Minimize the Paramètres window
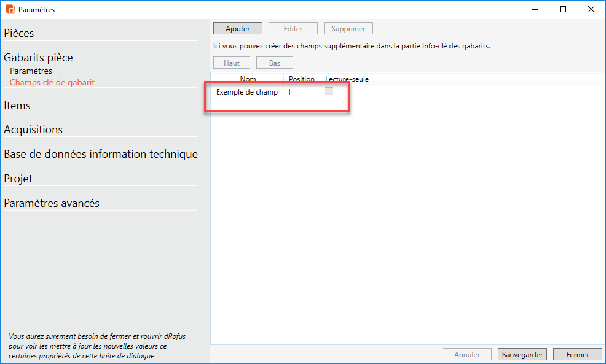Viewport: 606px width, 364px height. [535, 9]
